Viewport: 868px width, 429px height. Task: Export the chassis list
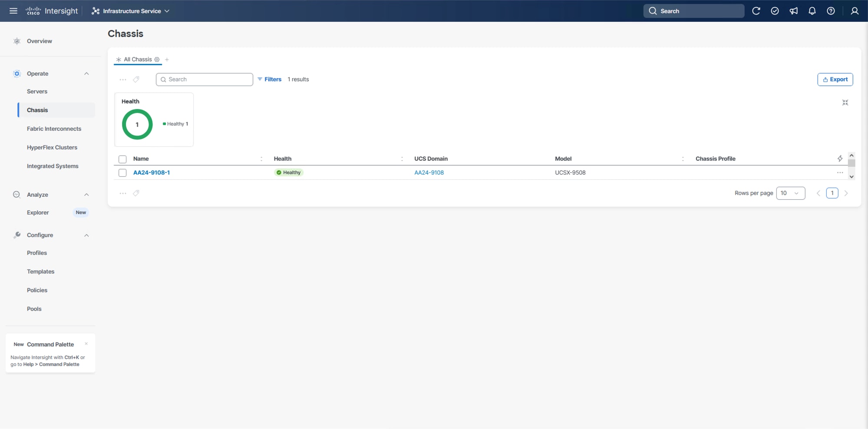point(835,79)
